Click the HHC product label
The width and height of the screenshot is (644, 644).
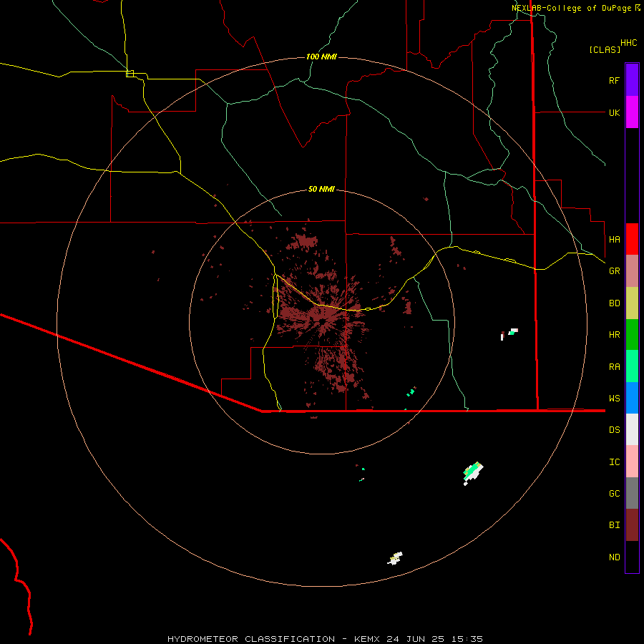pos(628,43)
